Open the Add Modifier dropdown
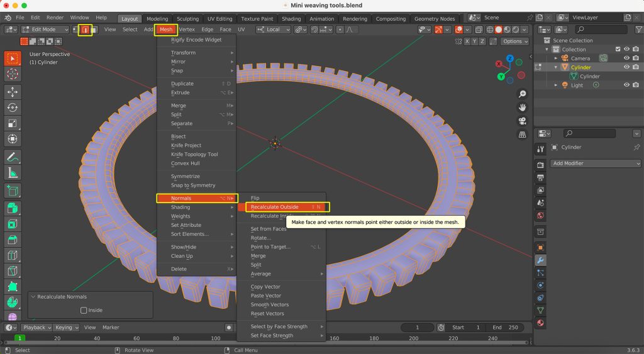The height and width of the screenshot is (354, 644). [595, 163]
